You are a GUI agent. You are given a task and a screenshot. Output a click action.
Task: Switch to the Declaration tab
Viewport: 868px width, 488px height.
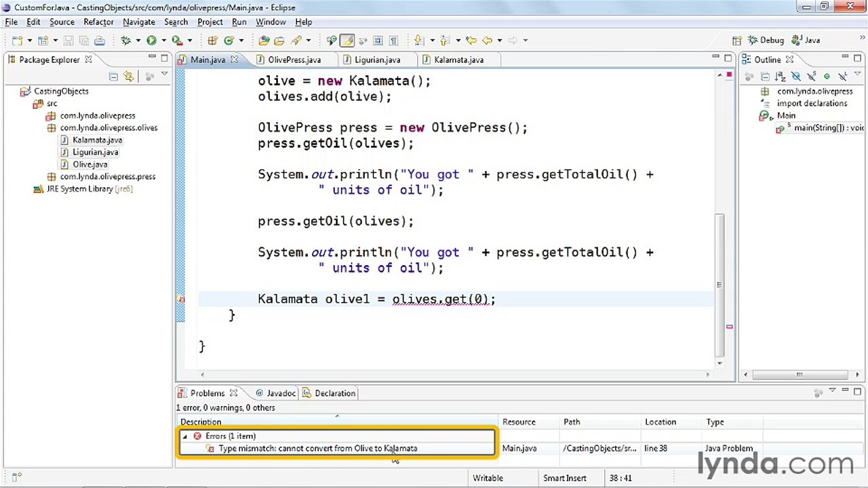[330, 393]
